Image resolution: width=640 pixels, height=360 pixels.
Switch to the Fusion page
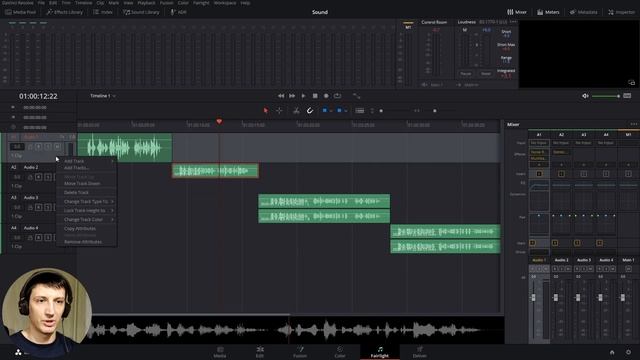300,352
